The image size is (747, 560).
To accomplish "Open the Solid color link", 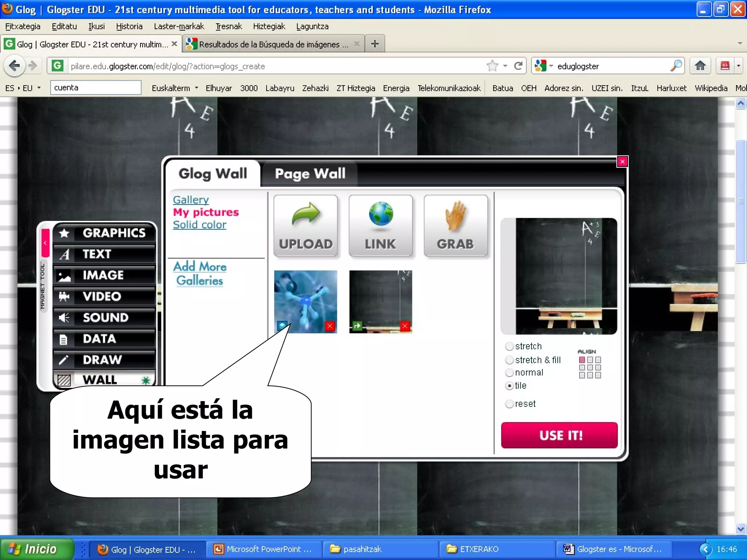I will point(200,225).
